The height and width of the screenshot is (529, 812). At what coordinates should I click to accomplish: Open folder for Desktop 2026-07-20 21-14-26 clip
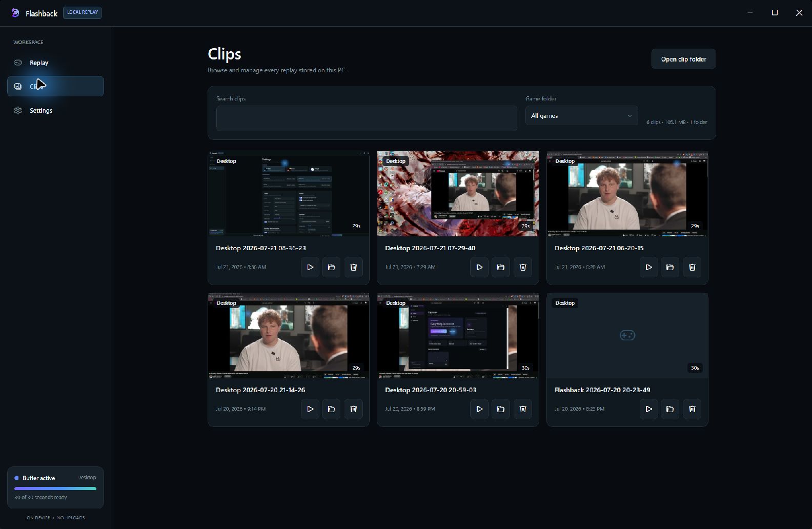tap(331, 409)
